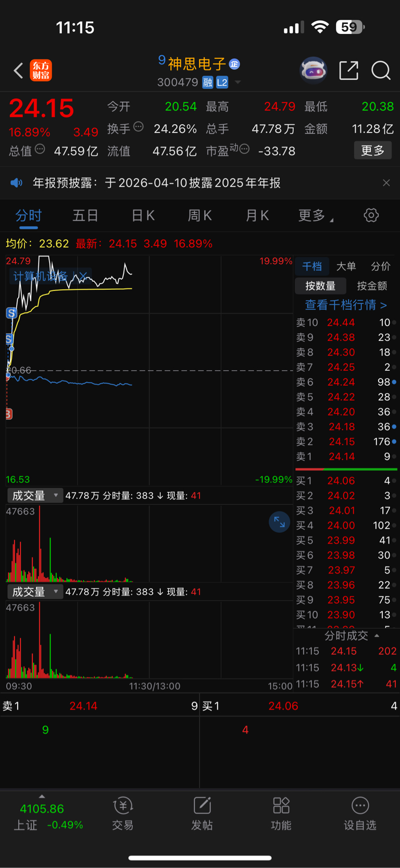Open the upper 成交量 indicator dropdown
The height and width of the screenshot is (868, 400).
click(x=35, y=495)
